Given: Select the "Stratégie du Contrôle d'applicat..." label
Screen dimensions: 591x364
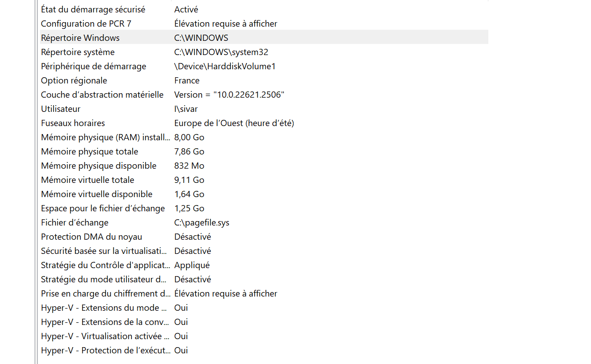Looking at the screenshot, I should coord(105,265).
